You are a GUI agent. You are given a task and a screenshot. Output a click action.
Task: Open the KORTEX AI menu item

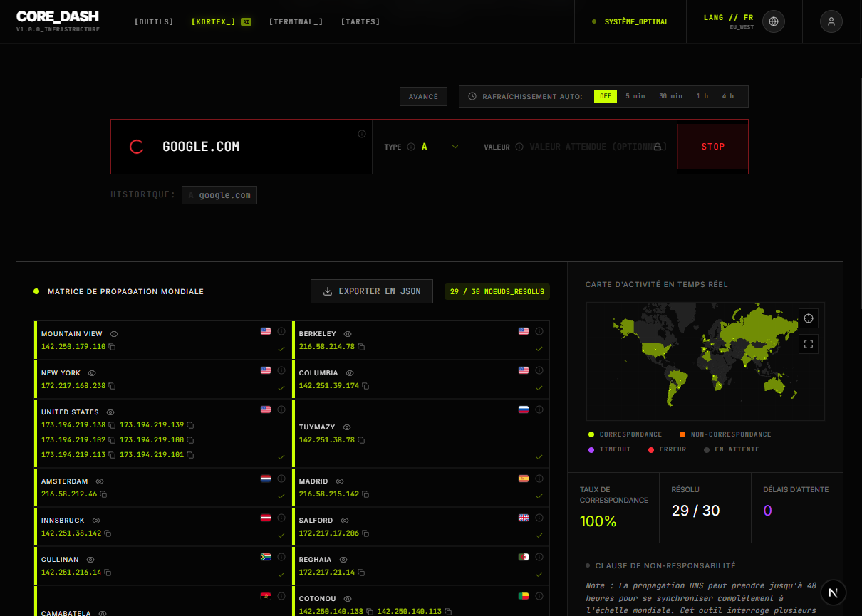(222, 22)
